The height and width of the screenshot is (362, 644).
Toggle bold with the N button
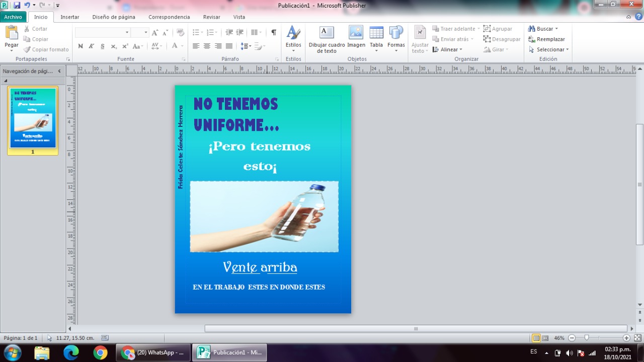tap(80, 46)
